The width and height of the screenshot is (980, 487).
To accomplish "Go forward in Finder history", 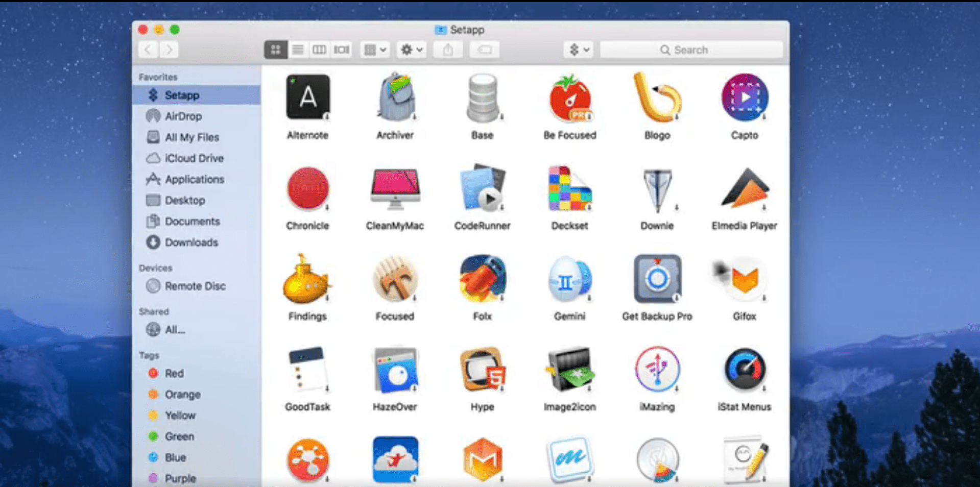I will coord(169,50).
